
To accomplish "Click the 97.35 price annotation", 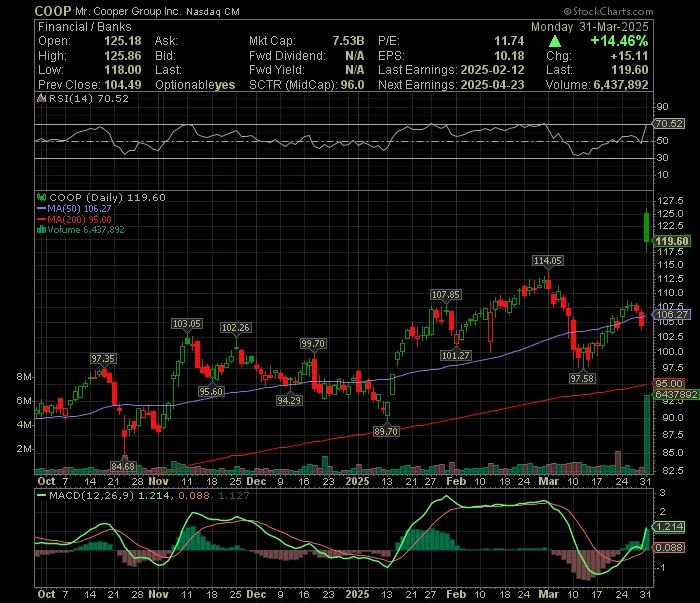I will [103, 359].
